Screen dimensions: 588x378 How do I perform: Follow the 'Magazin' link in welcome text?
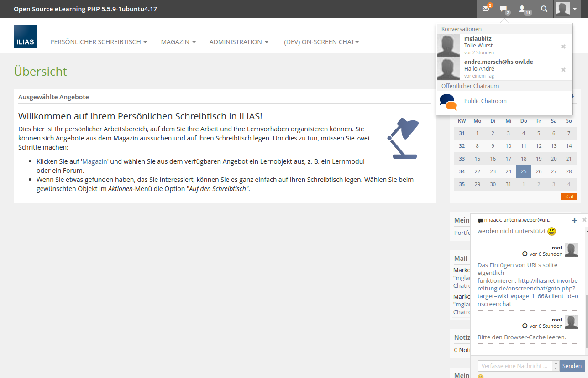(x=94, y=161)
